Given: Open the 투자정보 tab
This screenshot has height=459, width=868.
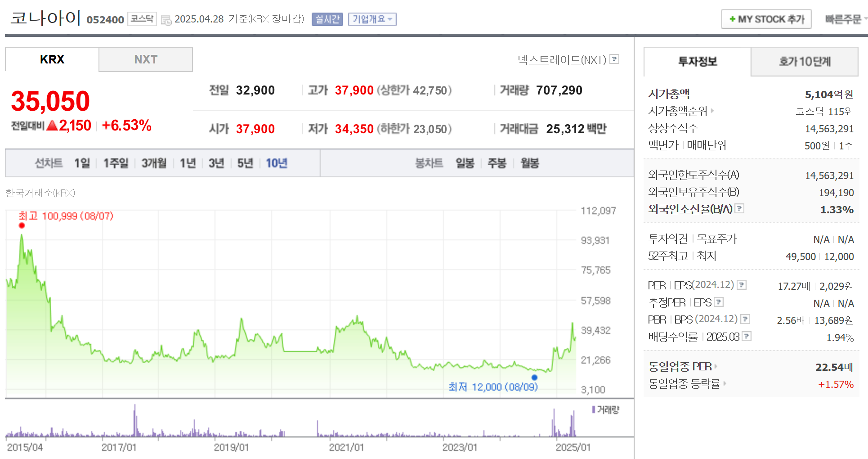Looking at the screenshot, I should pyautogui.click(x=698, y=62).
